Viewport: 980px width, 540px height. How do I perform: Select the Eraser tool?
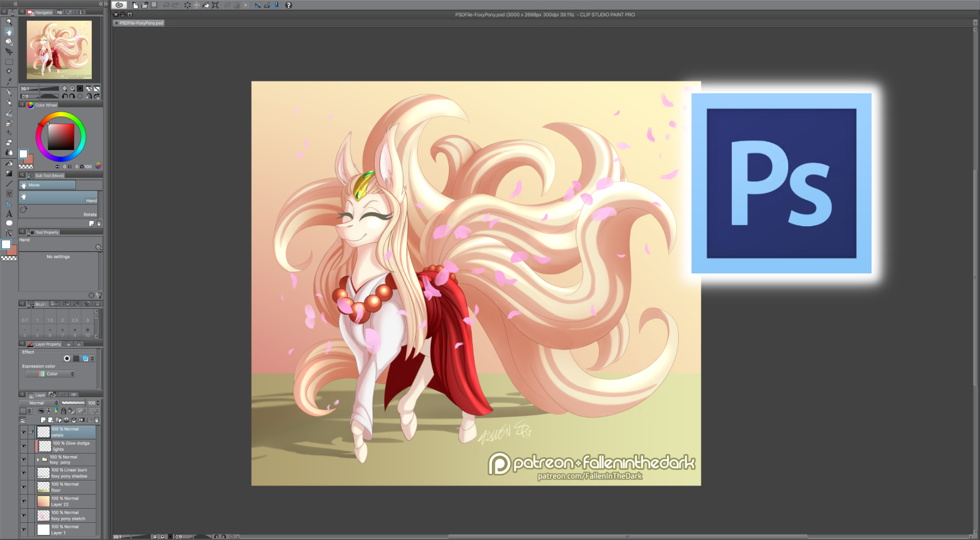click(9, 142)
